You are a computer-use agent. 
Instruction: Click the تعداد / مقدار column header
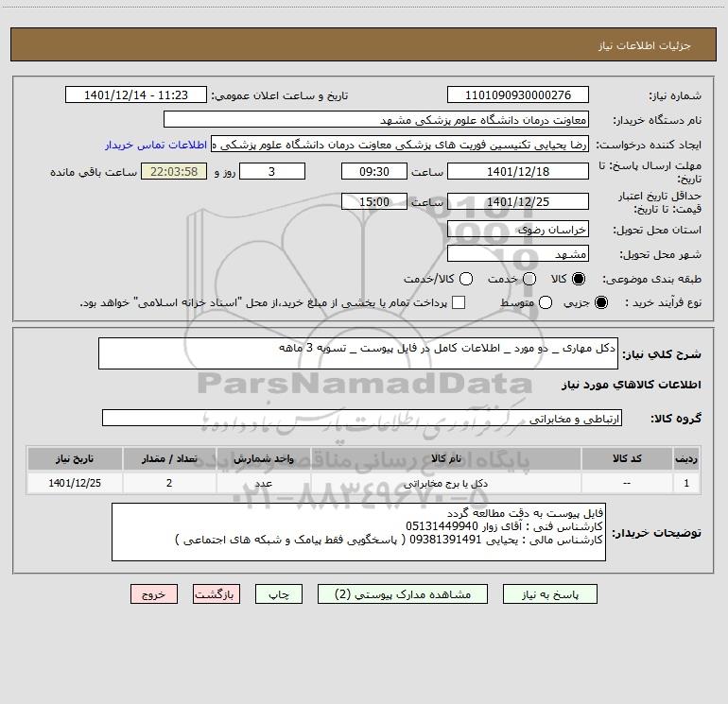pos(169,458)
